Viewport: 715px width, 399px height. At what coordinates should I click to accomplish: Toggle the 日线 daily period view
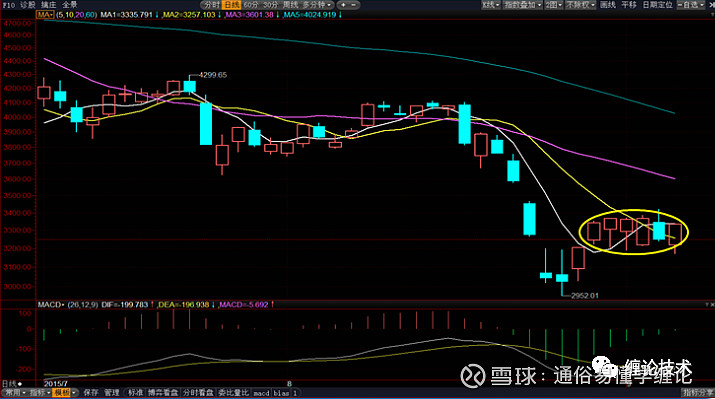tap(232, 5)
